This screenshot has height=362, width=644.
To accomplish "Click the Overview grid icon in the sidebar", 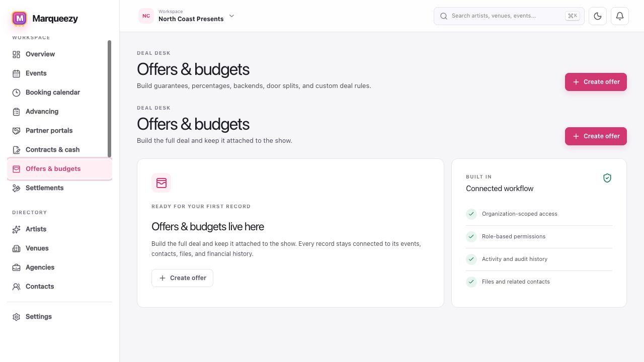I will (x=16, y=54).
